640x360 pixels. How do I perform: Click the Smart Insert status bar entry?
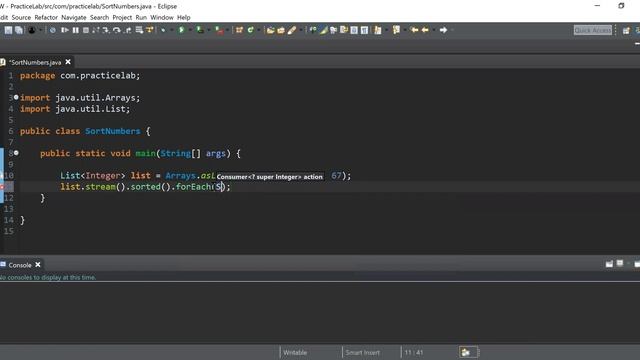(362, 352)
